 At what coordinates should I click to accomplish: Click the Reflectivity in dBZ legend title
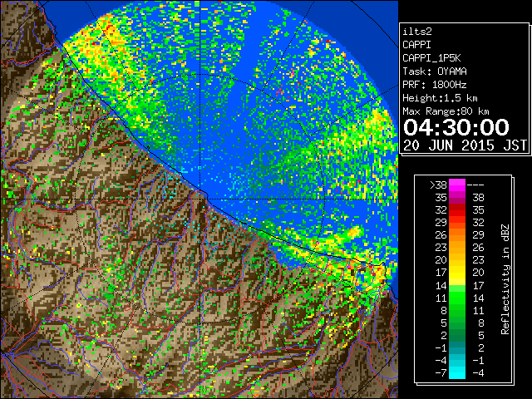tap(505, 279)
